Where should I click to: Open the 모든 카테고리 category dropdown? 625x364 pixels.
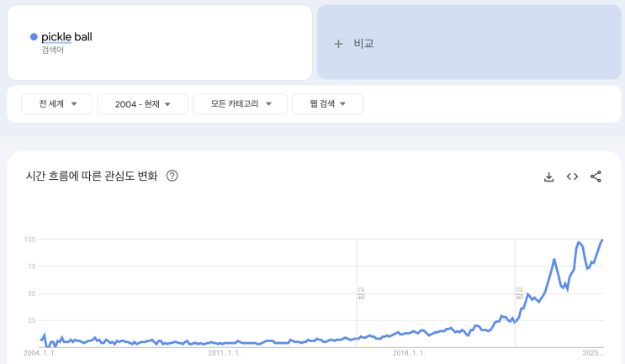(x=238, y=104)
